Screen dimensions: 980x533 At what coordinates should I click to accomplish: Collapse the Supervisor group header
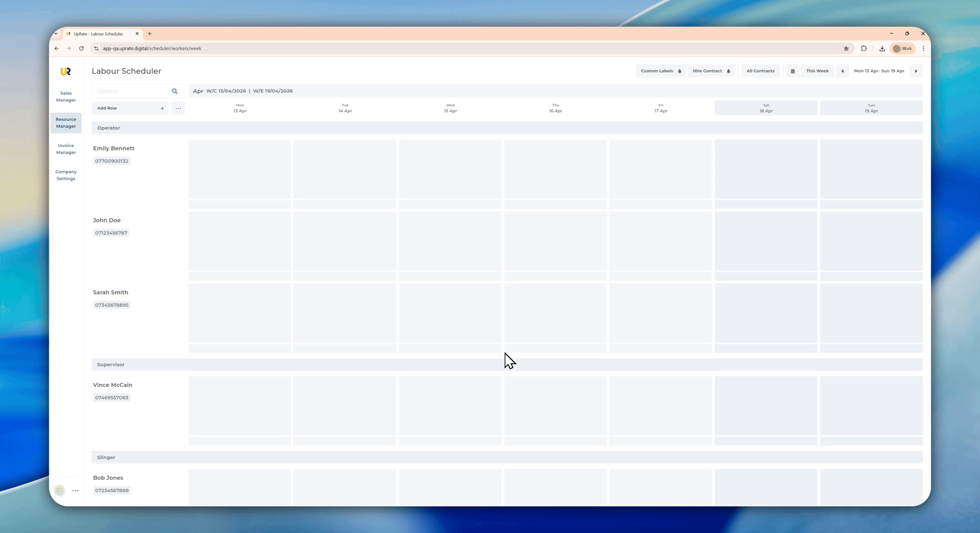(507, 365)
